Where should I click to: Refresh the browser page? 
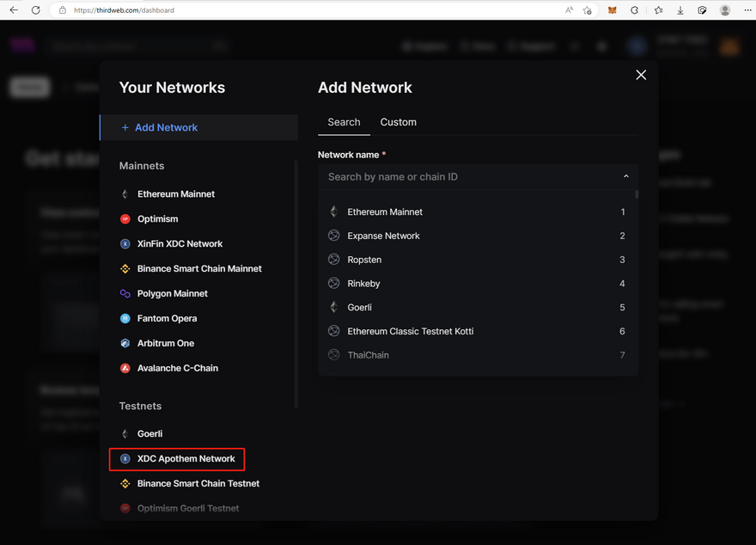(x=35, y=10)
